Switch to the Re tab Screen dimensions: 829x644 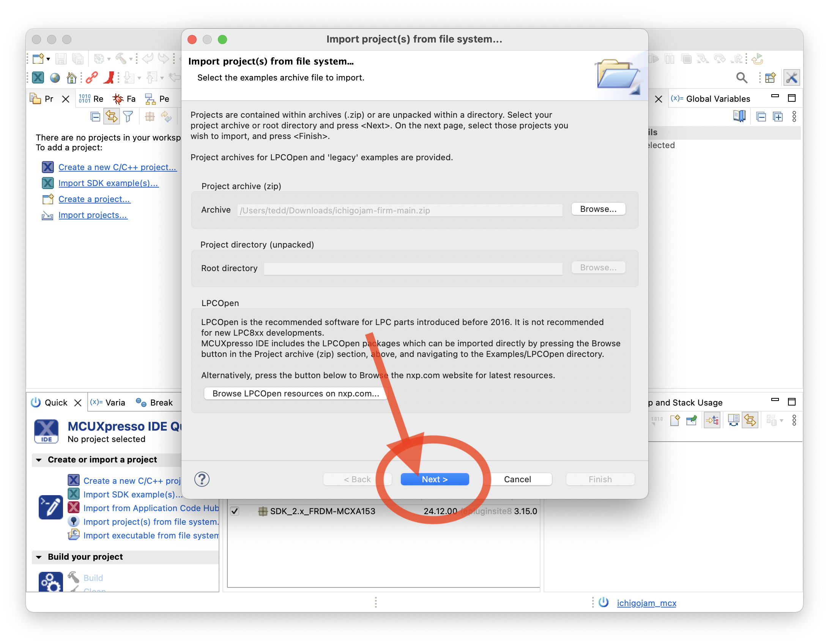(x=91, y=99)
